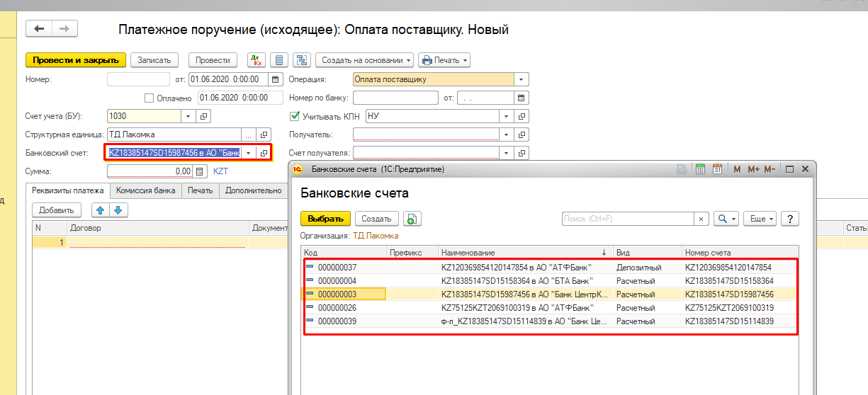Open the Получатель dropdown arrow

tap(507, 134)
